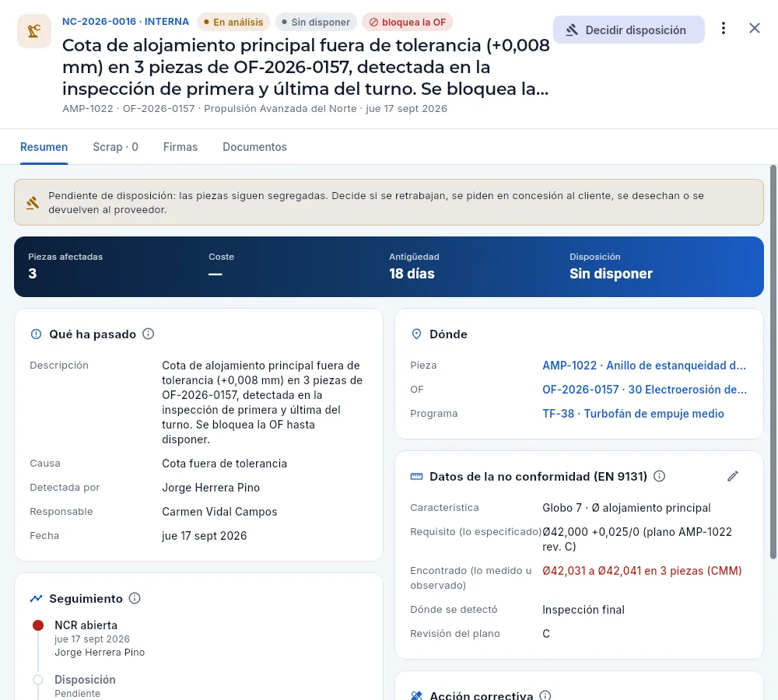This screenshot has width=778, height=700.
Task: Click the Fecha value jue 17 sept 2026
Action: [x=205, y=536]
